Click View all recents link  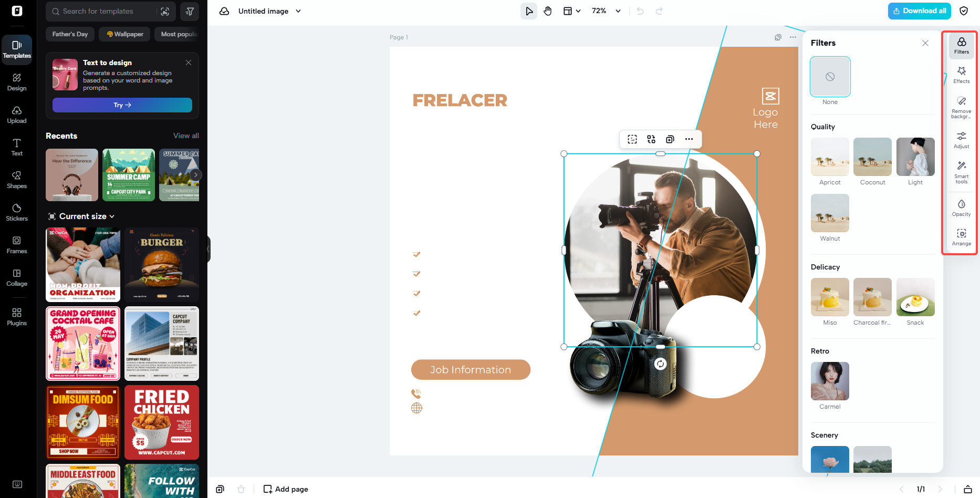click(185, 136)
